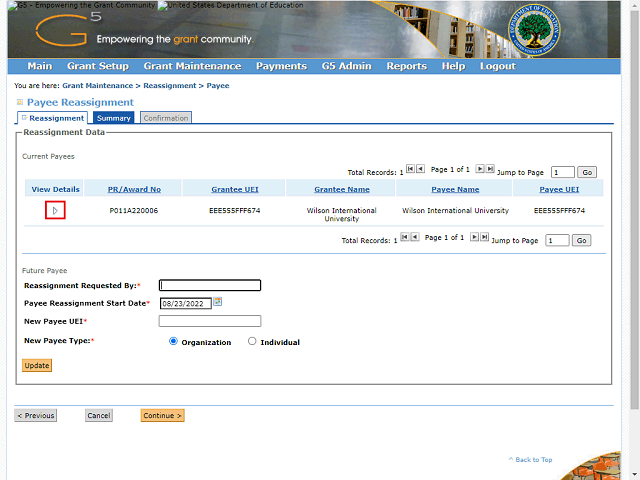This screenshot has height=480, width=640.
Task: Click Back to Top link
Action: click(531, 460)
